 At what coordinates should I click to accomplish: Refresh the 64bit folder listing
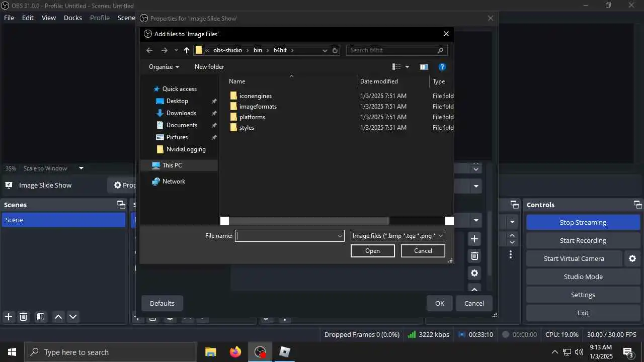pos(335,50)
